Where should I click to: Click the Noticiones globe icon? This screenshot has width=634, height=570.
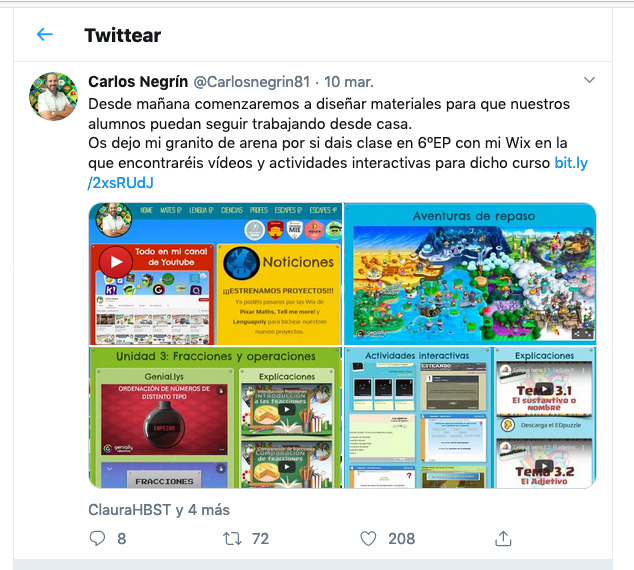click(x=241, y=263)
